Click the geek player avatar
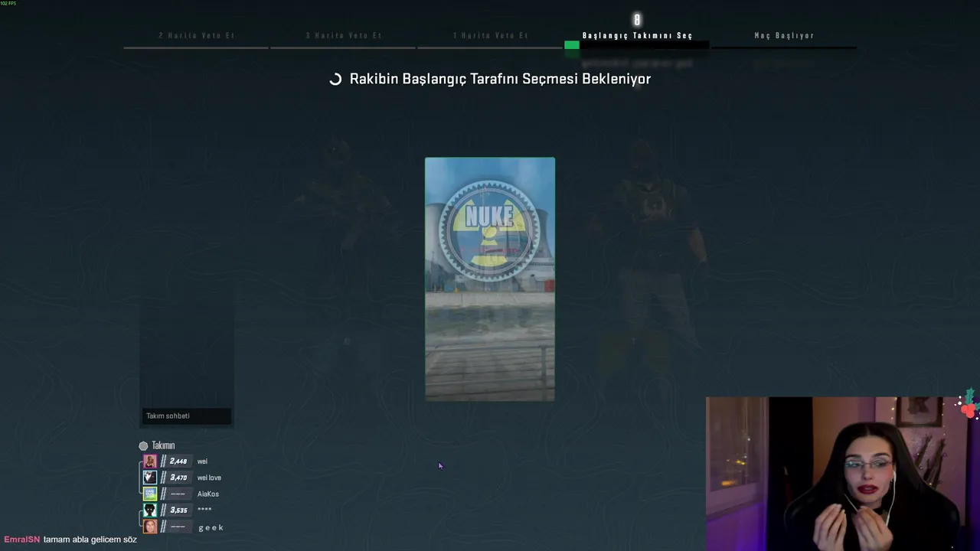Viewport: 980px width, 551px height. (150, 527)
